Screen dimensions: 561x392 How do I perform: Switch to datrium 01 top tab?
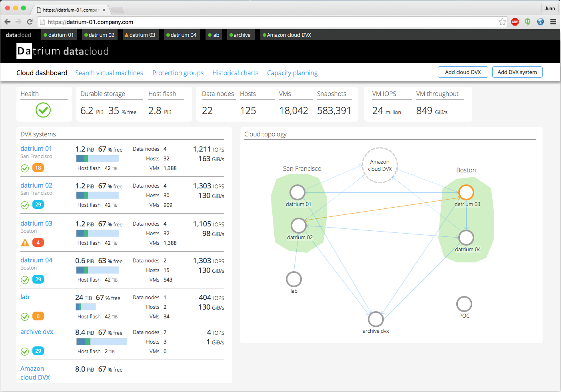pyautogui.click(x=59, y=35)
